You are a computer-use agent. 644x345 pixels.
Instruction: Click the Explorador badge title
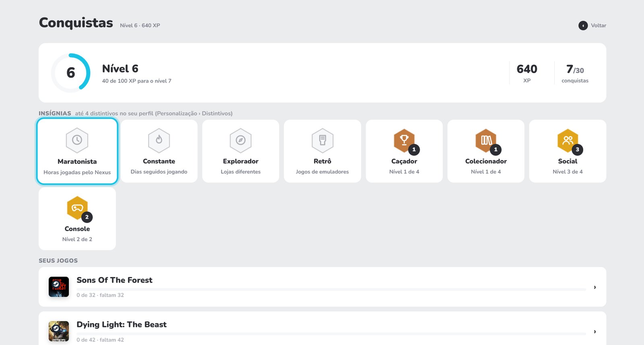241,161
